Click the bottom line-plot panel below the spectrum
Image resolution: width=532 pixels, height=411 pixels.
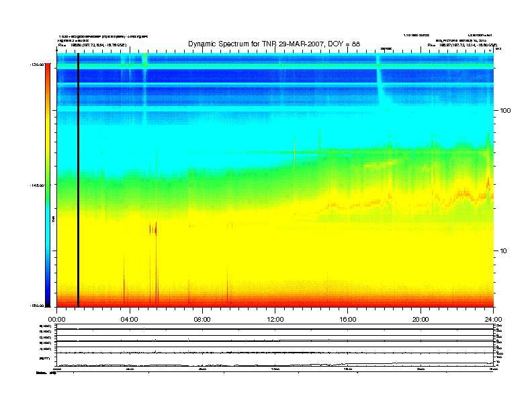[x=275, y=345]
